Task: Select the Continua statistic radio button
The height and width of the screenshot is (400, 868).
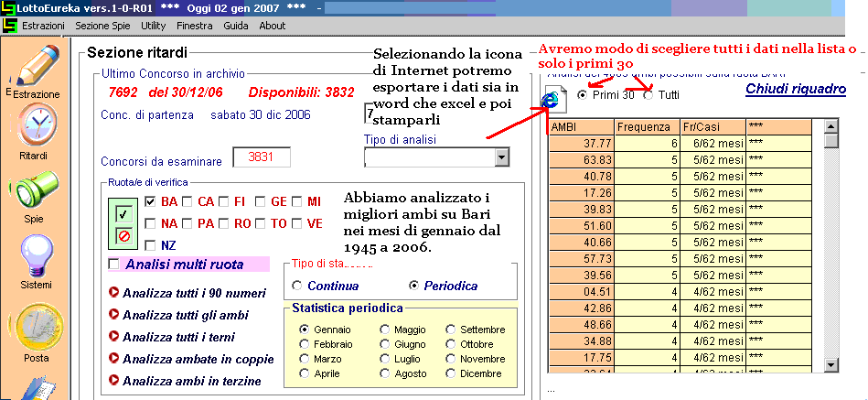Action: (297, 286)
